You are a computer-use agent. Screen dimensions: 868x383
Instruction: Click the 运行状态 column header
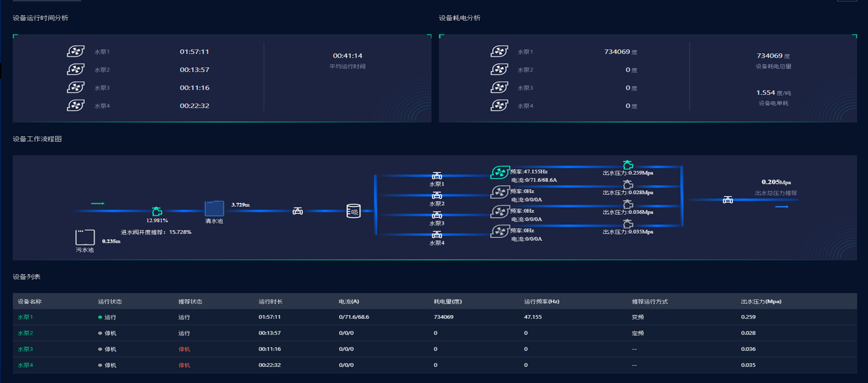[110, 301]
